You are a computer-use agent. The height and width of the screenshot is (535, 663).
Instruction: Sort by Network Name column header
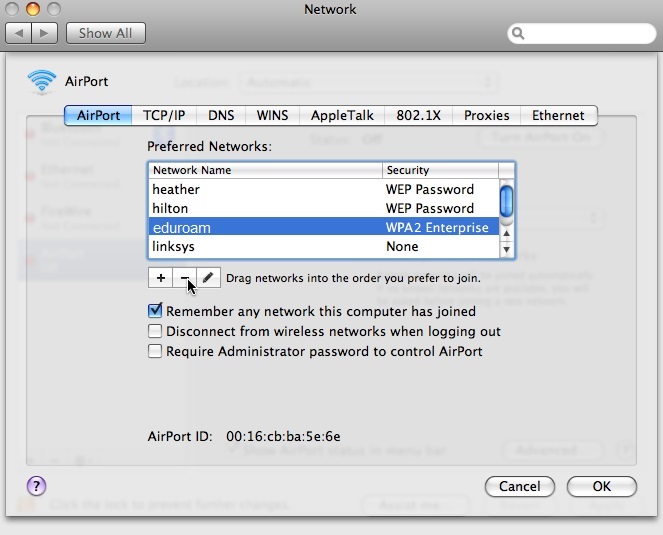tap(266, 170)
